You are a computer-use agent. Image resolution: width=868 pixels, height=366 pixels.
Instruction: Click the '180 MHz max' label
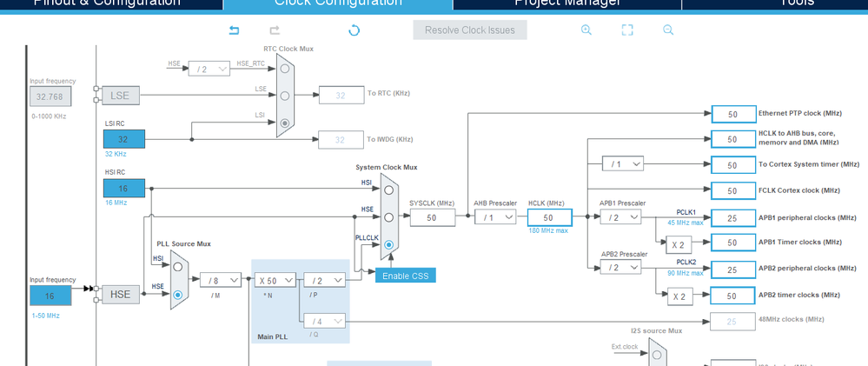(x=548, y=230)
